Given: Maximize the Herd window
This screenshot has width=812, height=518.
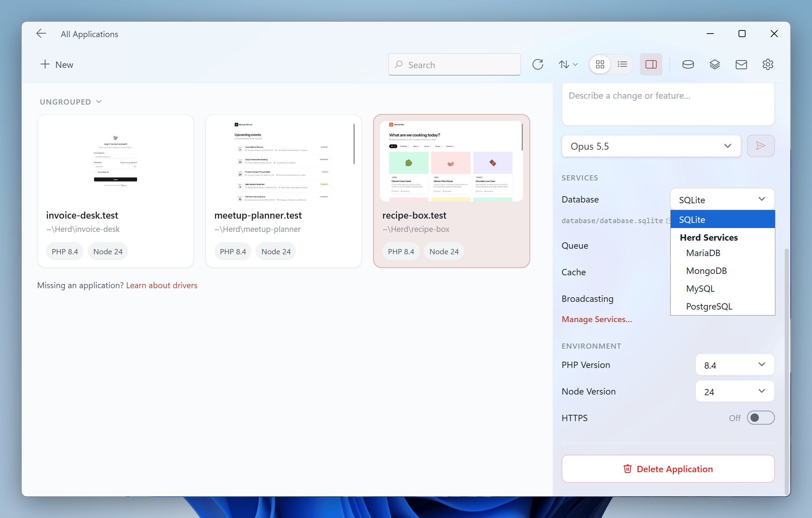Looking at the screenshot, I should click(x=742, y=34).
